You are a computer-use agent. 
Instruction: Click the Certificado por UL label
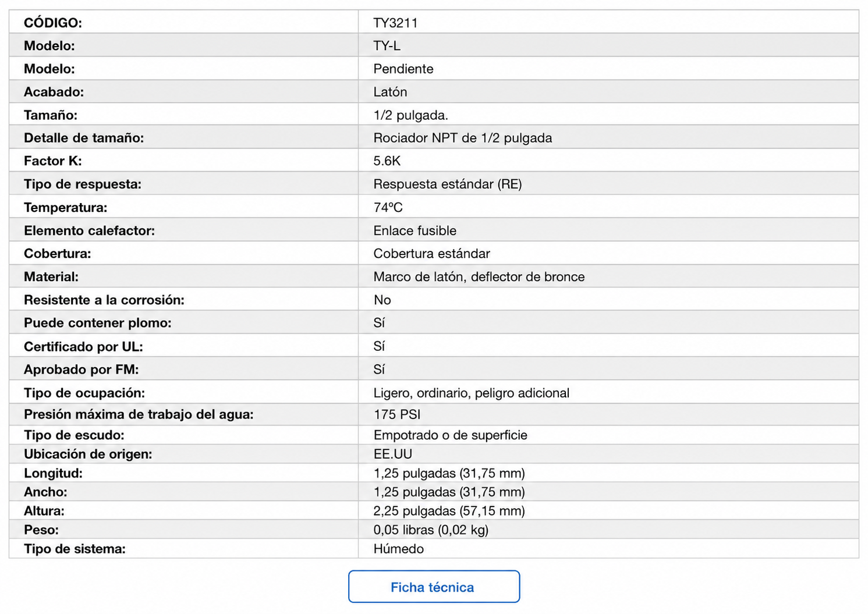83,346
